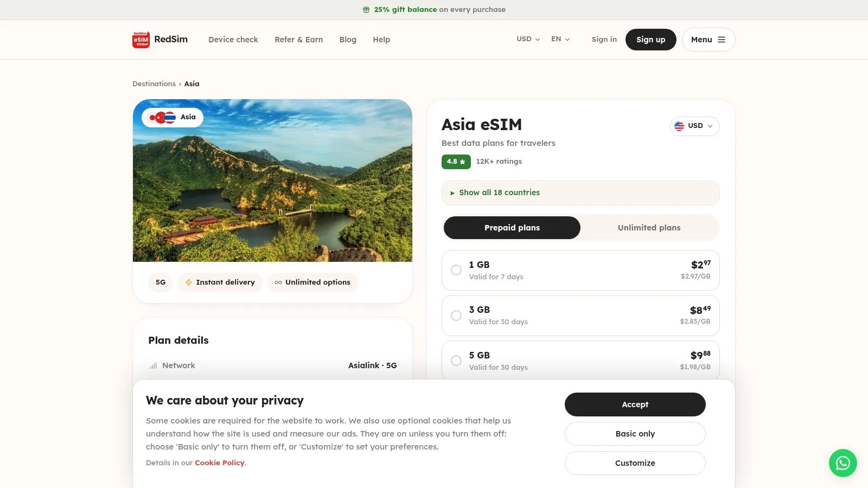Image resolution: width=868 pixels, height=488 pixels.
Task: Open the USD currency dropdown in header
Action: click(528, 39)
